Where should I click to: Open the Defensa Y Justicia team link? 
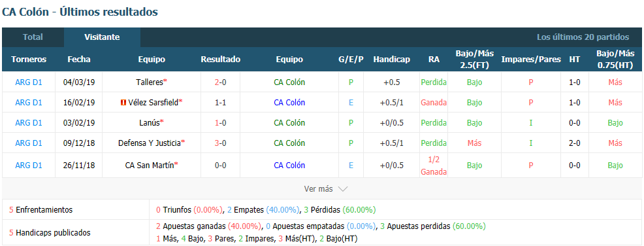150,143
